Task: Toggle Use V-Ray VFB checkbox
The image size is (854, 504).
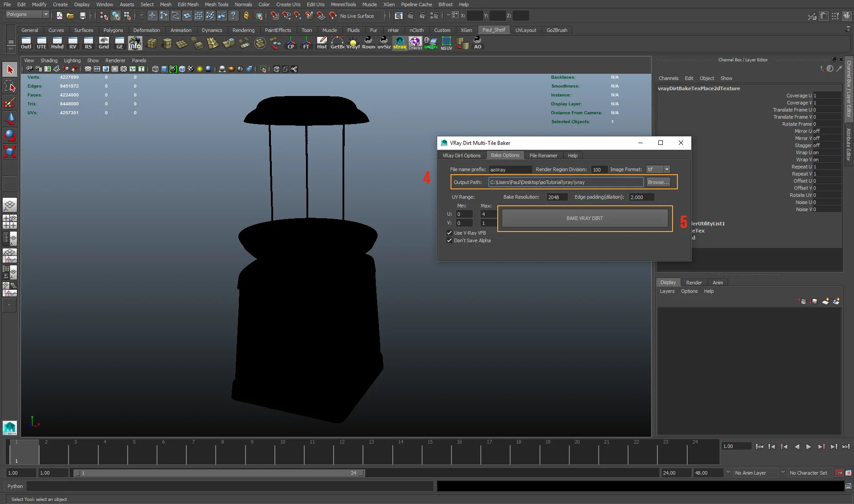Action: (449, 233)
